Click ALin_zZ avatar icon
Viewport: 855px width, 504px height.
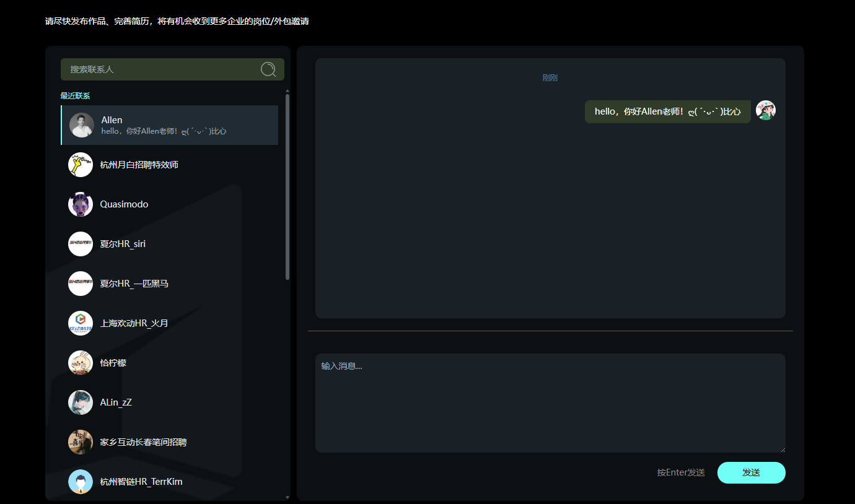81,402
